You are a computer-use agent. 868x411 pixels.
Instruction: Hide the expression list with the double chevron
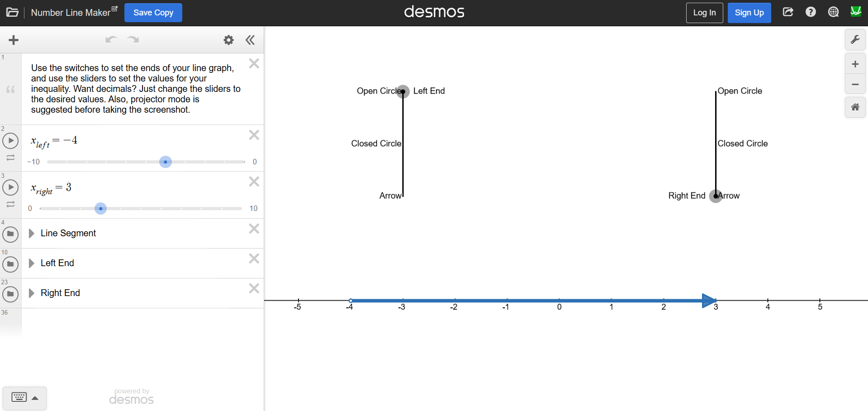coord(250,40)
